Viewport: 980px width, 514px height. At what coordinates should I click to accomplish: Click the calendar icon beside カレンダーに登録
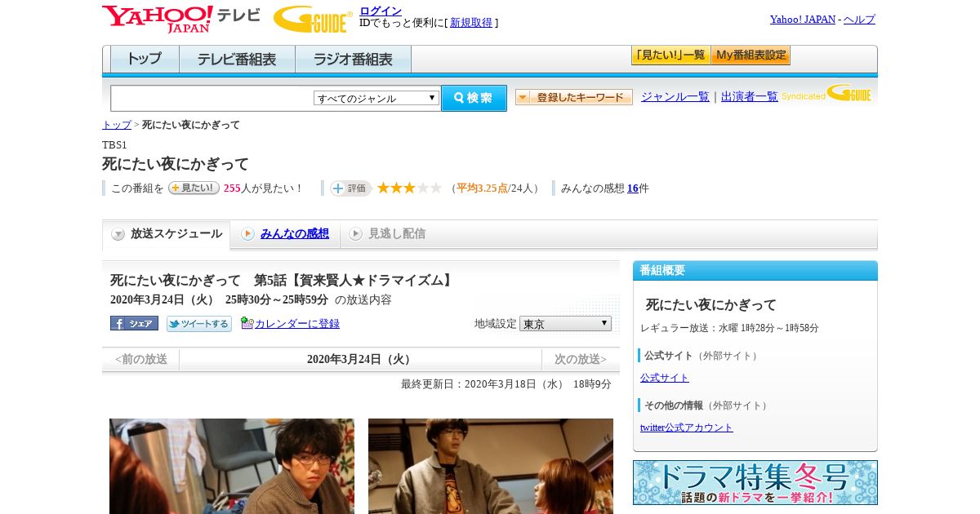coord(247,323)
